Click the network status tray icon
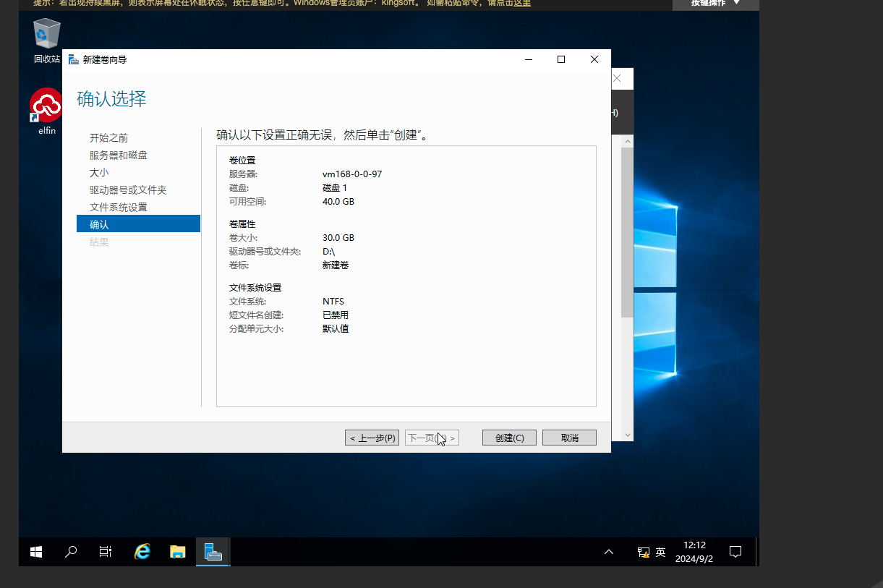 (643, 553)
